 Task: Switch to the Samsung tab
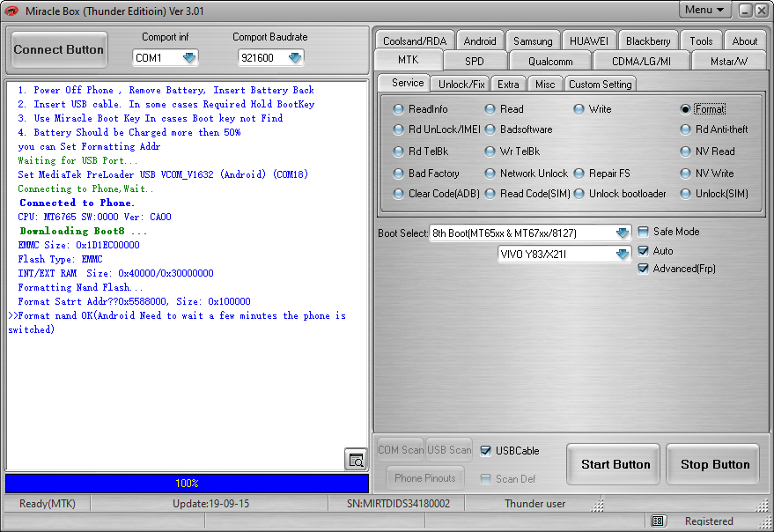[x=533, y=41]
